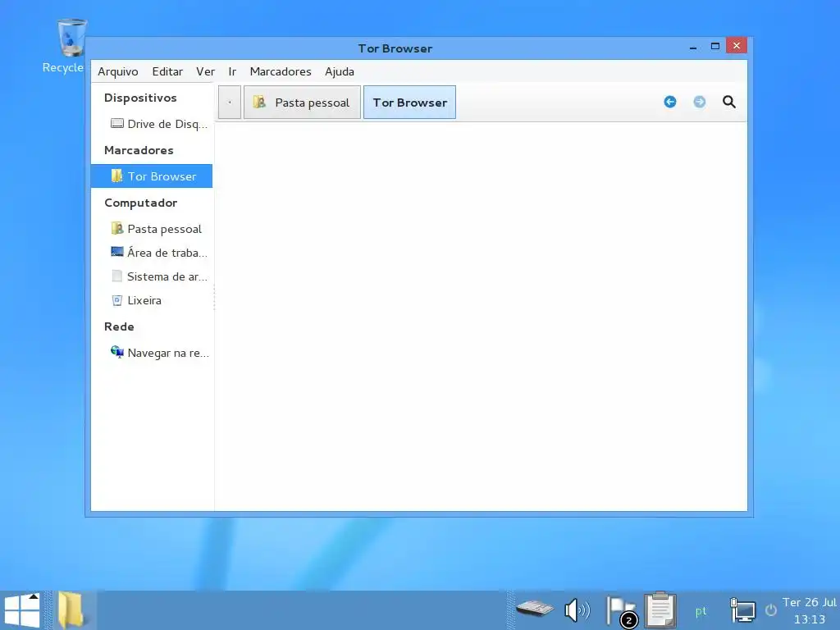The width and height of the screenshot is (840, 630).
Task: Open the Ajuda menu
Action: [x=339, y=71]
